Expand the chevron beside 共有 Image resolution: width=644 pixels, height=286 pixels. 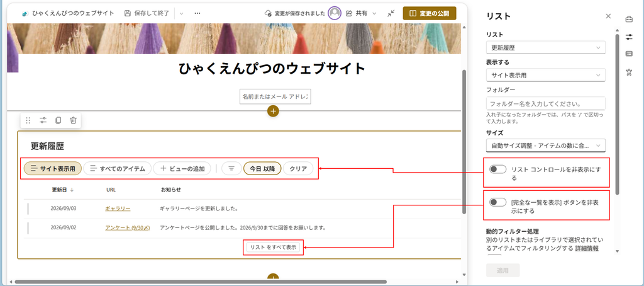click(374, 13)
